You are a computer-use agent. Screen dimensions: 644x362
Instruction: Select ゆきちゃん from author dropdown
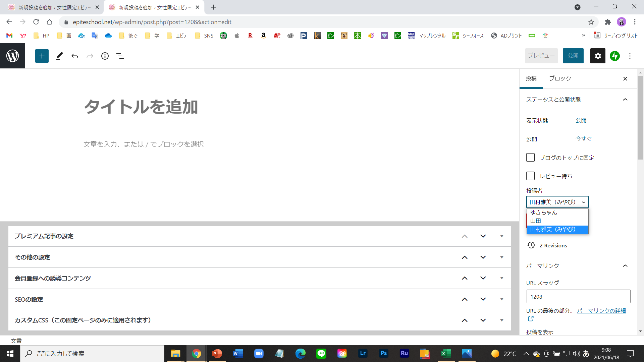(543, 213)
